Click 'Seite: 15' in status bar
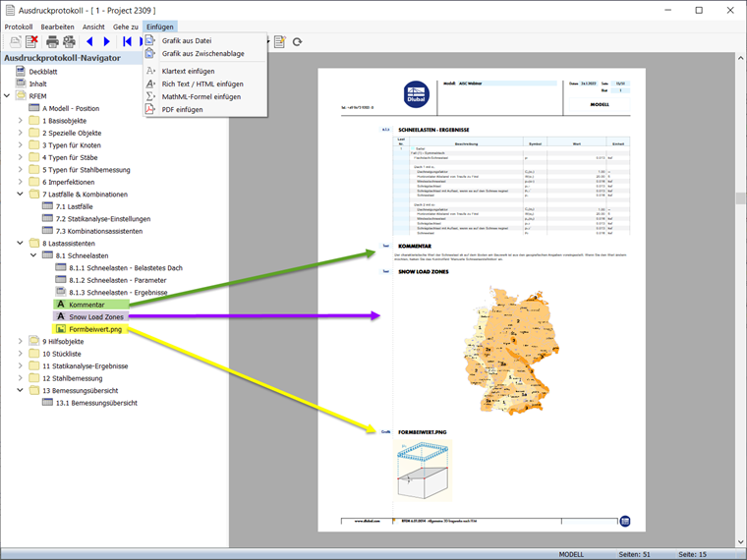Image resolution: width=747 pixels, height=560 pixels. (692, 554)
